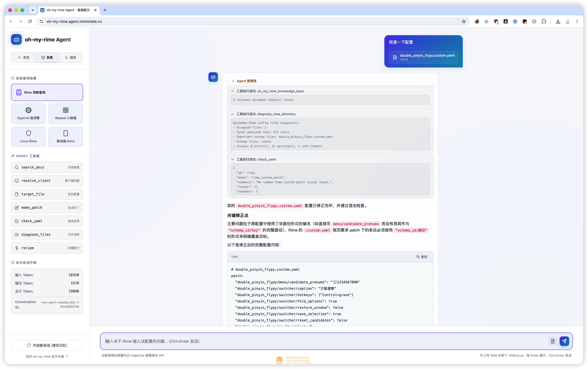Open the recipe 内置配方 tool
Image resolution: width=588 pixels, height=369 pixels.
(x=47, y=248)
